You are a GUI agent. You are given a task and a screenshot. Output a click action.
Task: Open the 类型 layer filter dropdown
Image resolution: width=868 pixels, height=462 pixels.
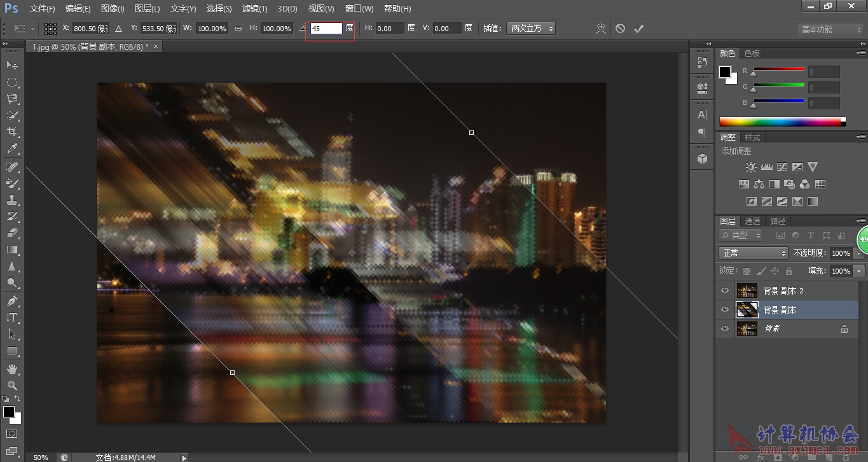(741, 235)
